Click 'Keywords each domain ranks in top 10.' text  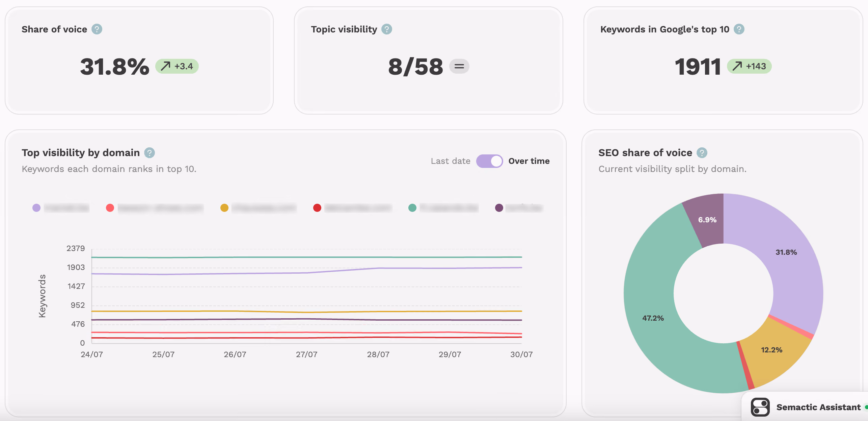point(109,169)
